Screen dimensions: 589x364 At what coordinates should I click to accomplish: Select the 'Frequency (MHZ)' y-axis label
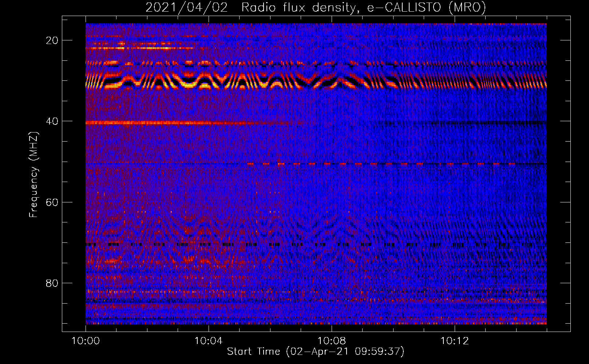tap(33, 174)
